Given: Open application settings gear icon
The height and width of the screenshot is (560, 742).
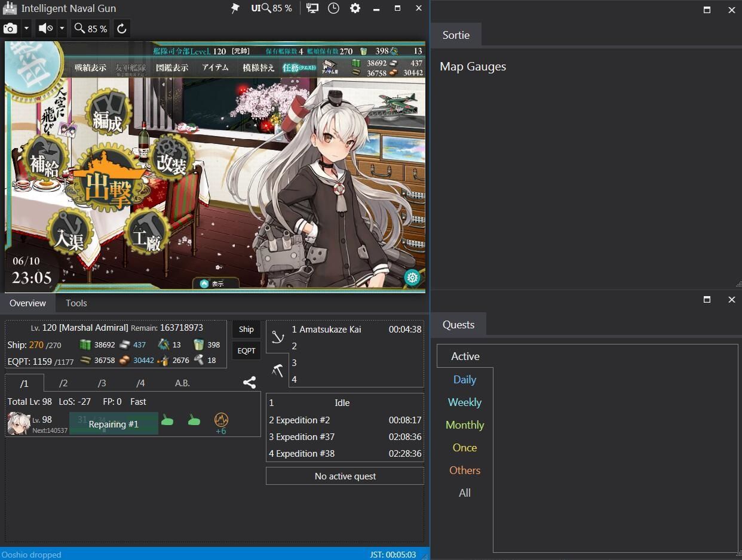Looking at the screenshot, I should 355,8.
